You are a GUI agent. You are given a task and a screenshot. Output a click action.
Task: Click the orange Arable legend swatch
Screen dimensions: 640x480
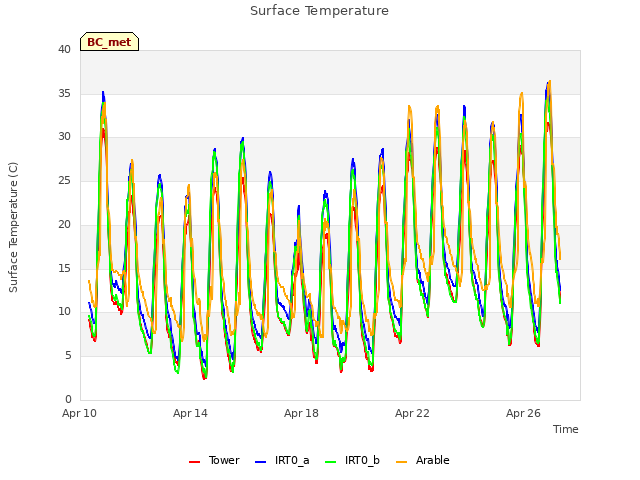[402, 462]
